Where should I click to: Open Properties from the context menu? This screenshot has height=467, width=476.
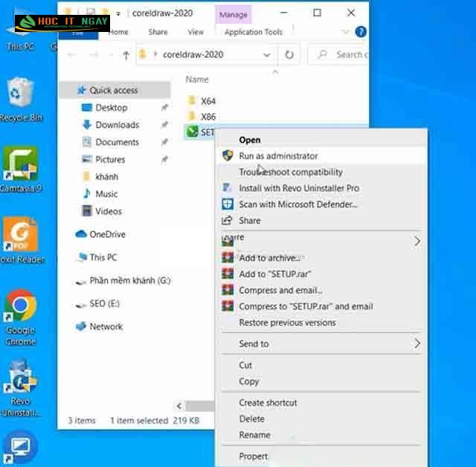(x=321, y=456)
